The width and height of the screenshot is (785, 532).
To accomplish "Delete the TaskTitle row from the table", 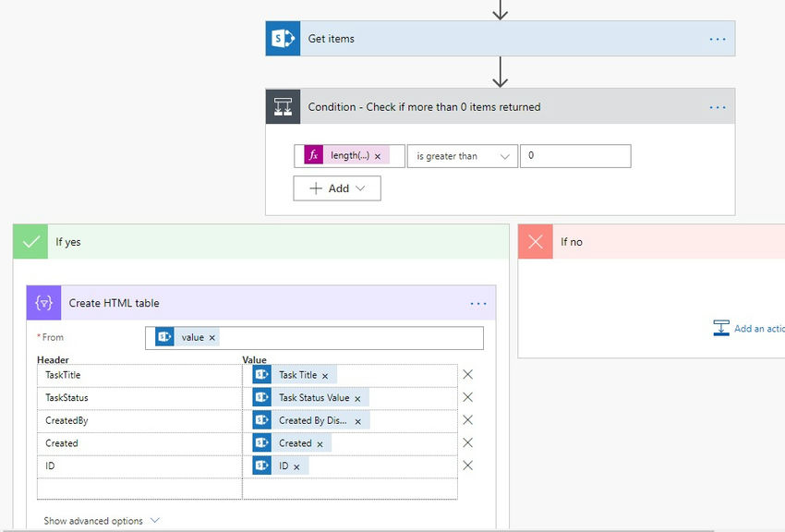I will click(467, 374).
